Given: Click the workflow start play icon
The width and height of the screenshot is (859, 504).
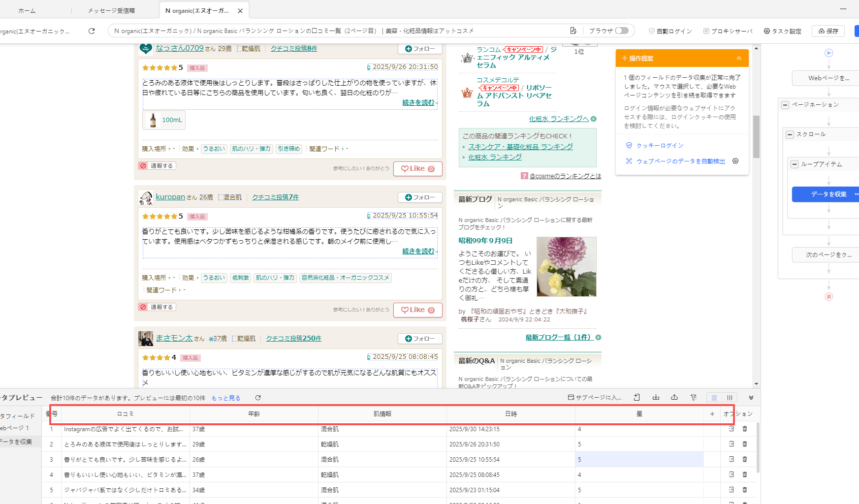Looking at the screenshot, I should 829,53.
